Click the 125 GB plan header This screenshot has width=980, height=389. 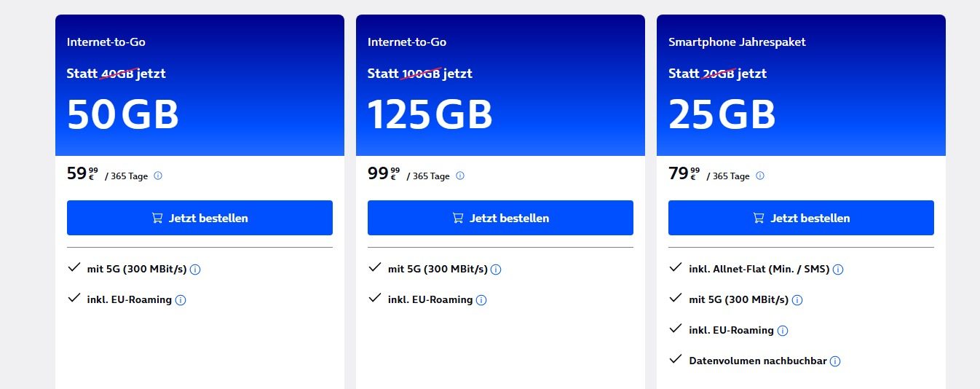click(x=430, y=114)
